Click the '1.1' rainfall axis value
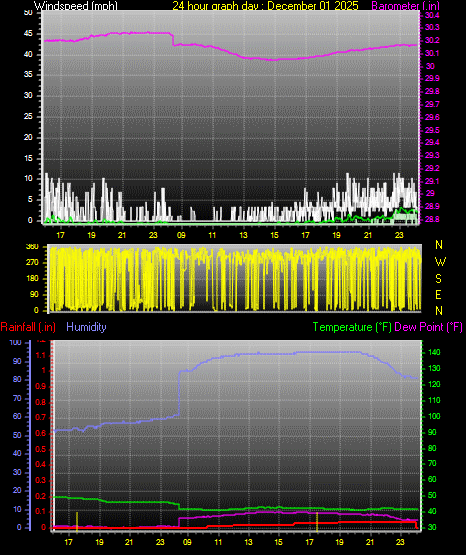Screen dimensions: 466x555 [x=41, y=355]
